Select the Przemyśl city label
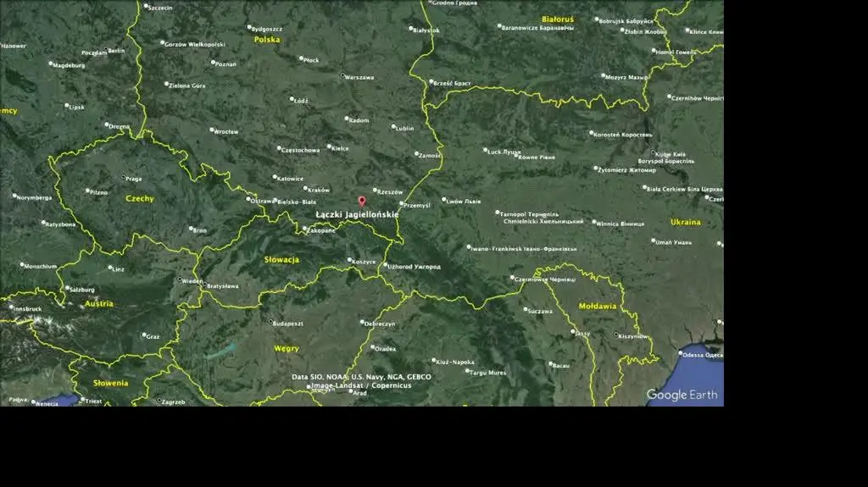This screenshot has height=487, width=868. coord(417,205)
